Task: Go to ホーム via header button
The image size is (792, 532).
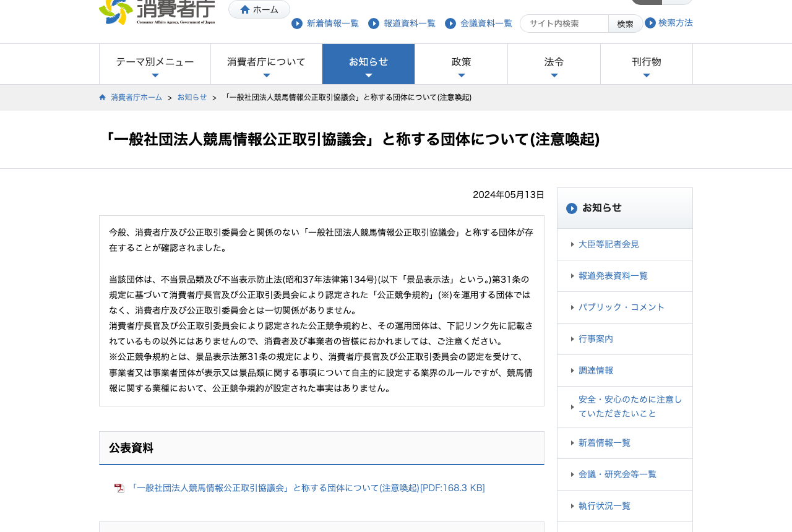Action: pos(259,9)
